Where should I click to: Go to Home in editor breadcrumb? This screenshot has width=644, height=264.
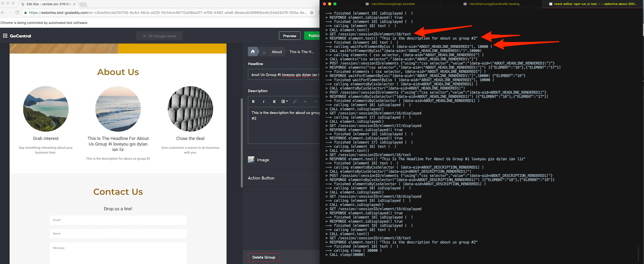(253, 51)
